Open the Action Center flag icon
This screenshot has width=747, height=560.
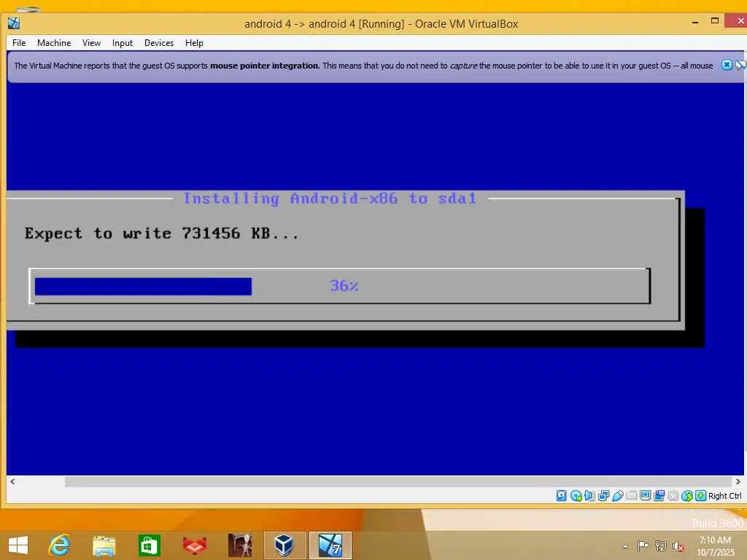tap(643, 545)
